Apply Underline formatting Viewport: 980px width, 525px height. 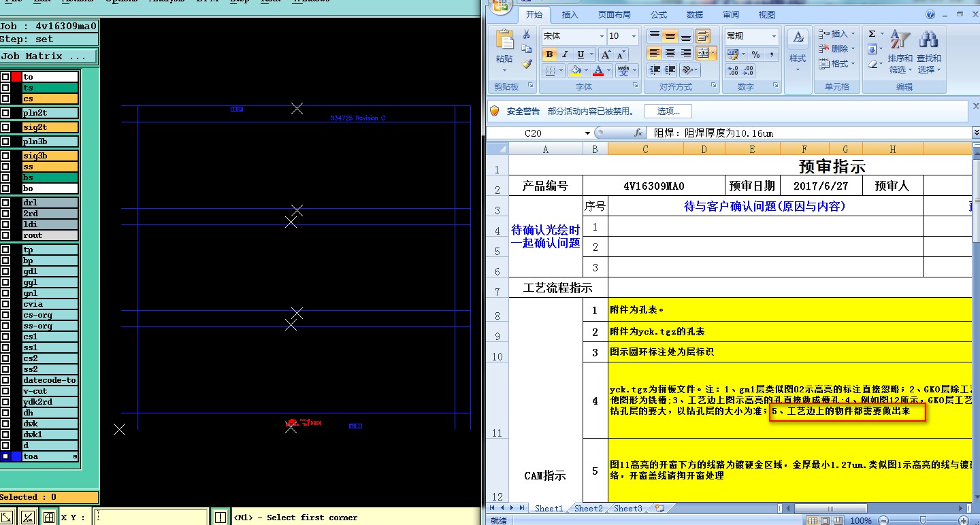[581, 54]
